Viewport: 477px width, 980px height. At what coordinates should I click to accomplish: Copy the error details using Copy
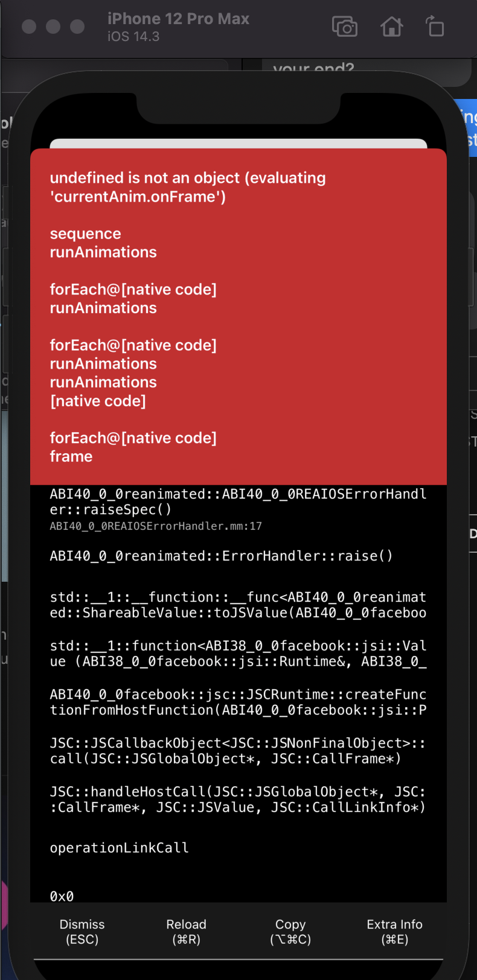pyautogui.click(x=290, y=931)
